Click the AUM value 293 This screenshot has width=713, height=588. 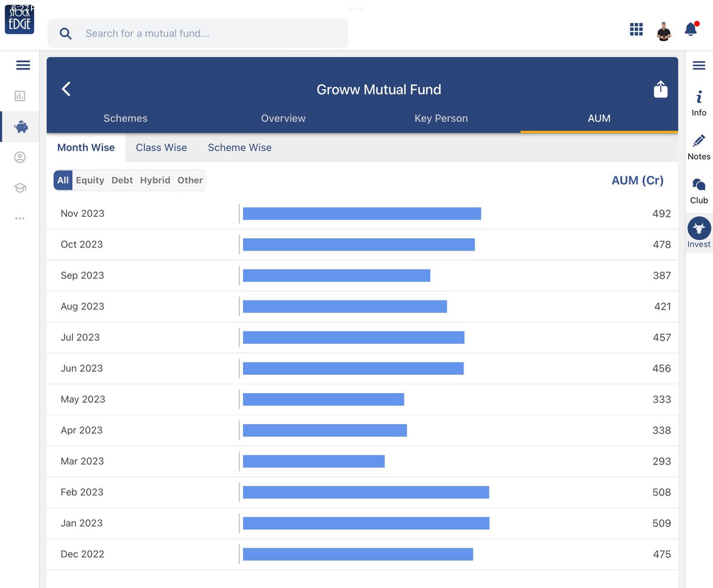click(661, 461)
